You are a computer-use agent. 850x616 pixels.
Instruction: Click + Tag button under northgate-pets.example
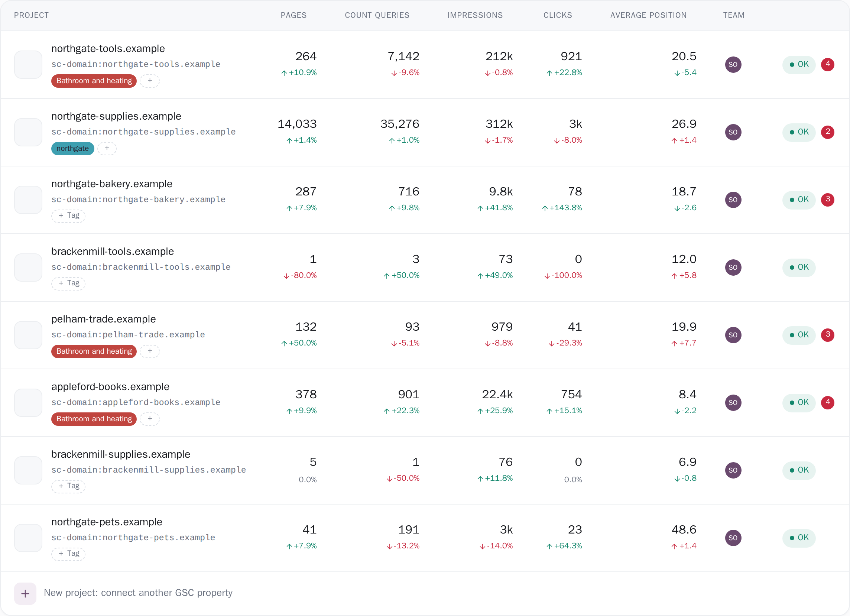pos(69,554)
